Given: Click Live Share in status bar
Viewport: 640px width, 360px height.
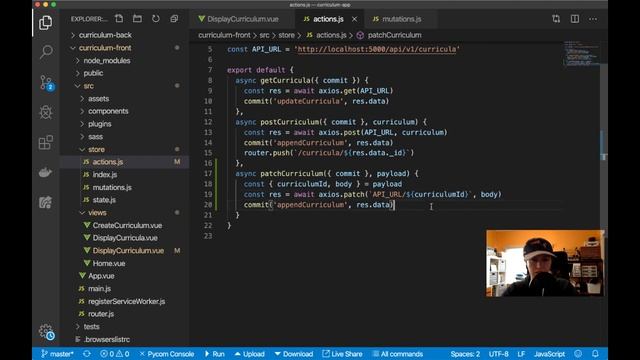Looking at the screenshot, I should [x=342, y=354].
